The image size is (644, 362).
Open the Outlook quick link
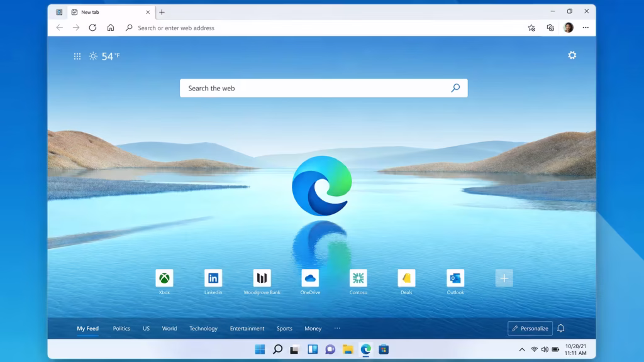pos(455,282)
